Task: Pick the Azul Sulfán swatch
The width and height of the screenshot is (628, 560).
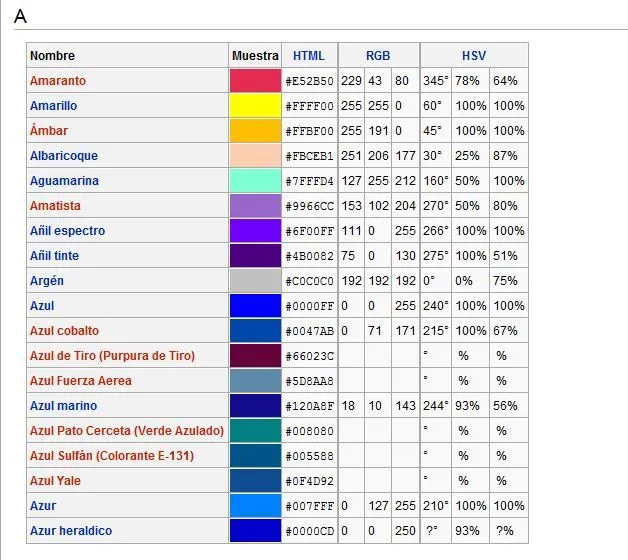Action: pos(255,456)
